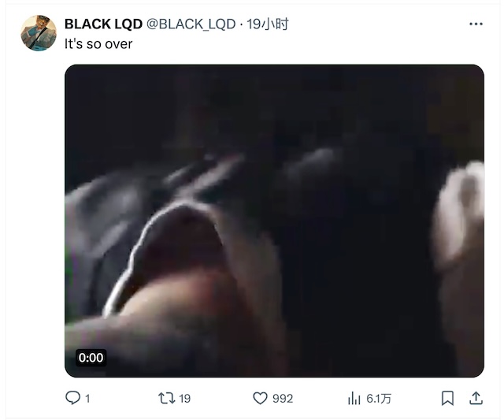The height and width of the screenshot is (420, 504).
Task: Click the 0:00 video time label
Action: pos(91,358)
